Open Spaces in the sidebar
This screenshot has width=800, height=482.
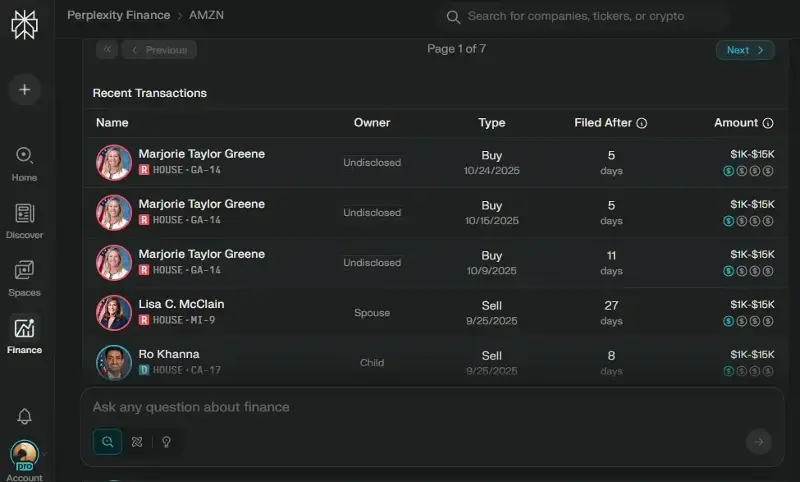24,279
